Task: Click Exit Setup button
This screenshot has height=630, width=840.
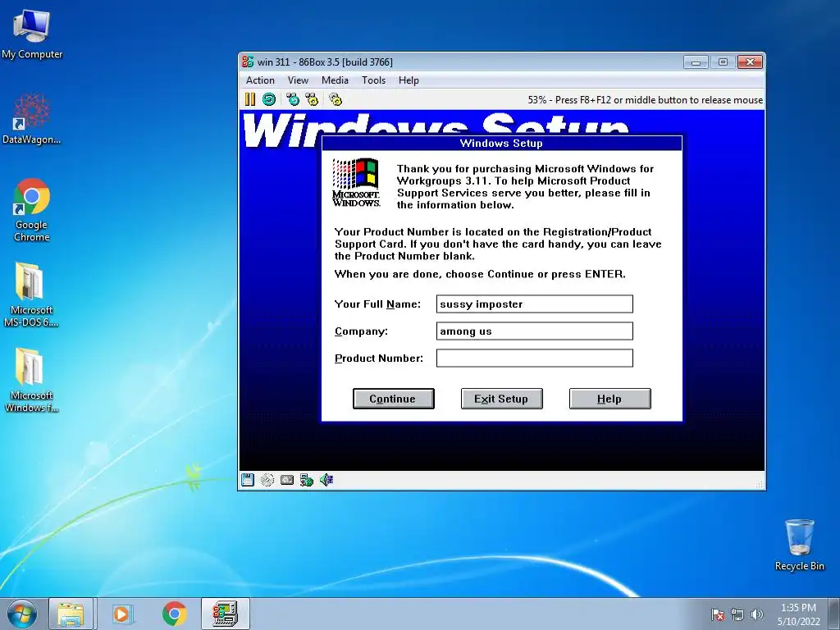Action: [x=501, y=399]
